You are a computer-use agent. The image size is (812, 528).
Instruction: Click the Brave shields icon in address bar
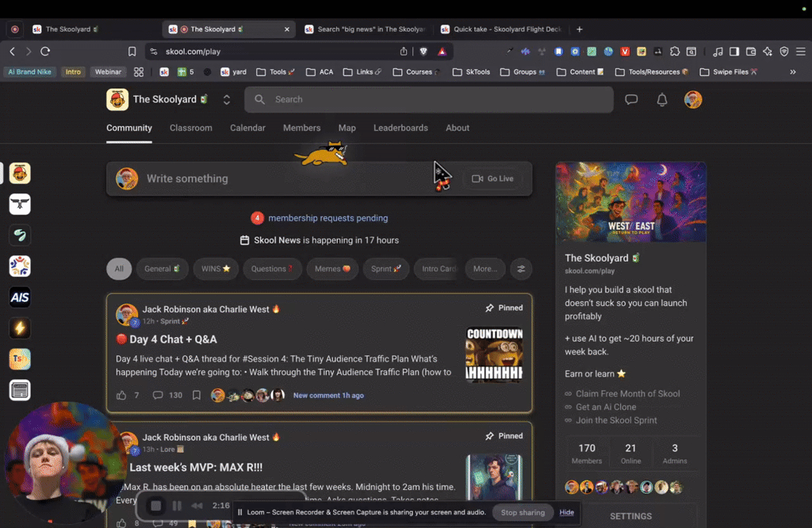(423, 52)
